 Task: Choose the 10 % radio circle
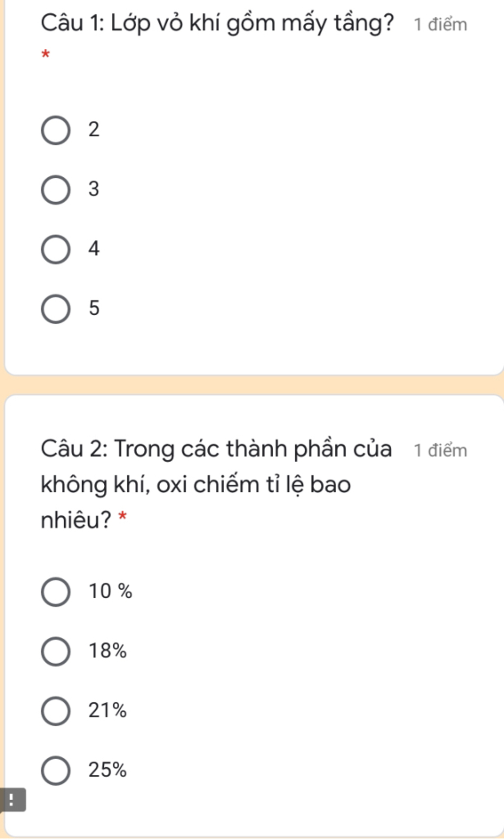[56, 592]
